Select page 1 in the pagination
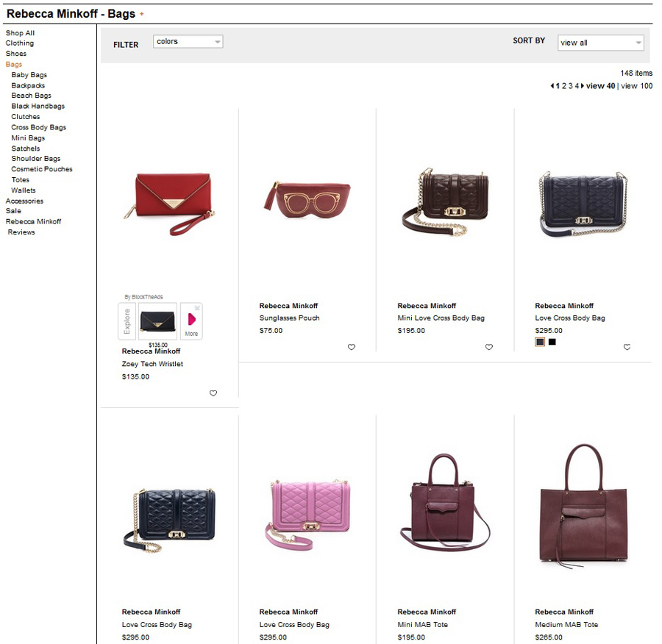 pyautogui.click(x=558, y=86)
